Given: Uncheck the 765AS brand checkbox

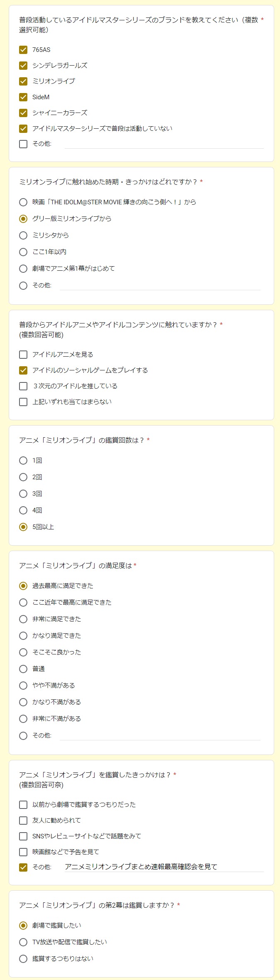Looking at the screenshot, I should click(x=23, y=50).
